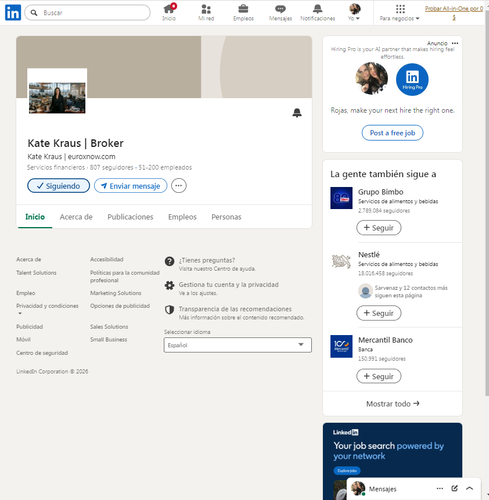Screen dimensions: 489x500
Task: Open Gestiona tu cuenta y la privacidad
Action: 229,284
